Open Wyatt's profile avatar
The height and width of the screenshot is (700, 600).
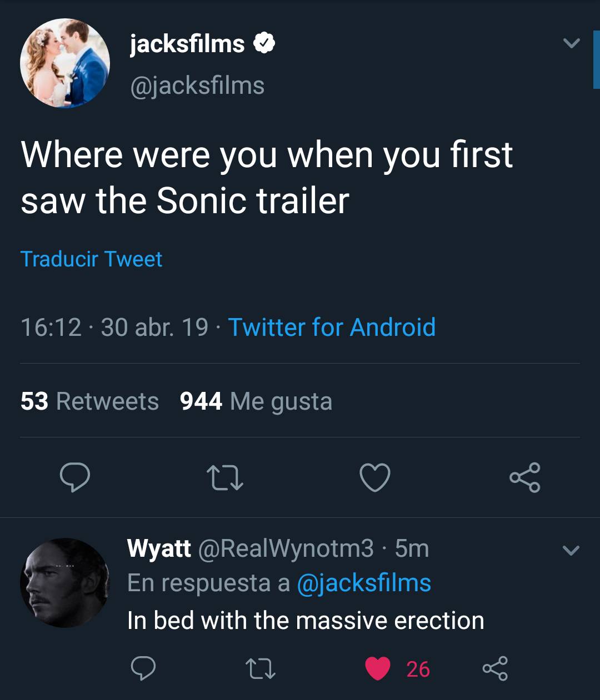65,582
